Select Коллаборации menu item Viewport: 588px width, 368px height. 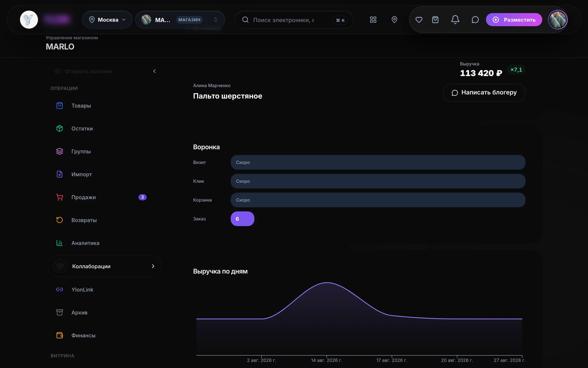point(105,266)
